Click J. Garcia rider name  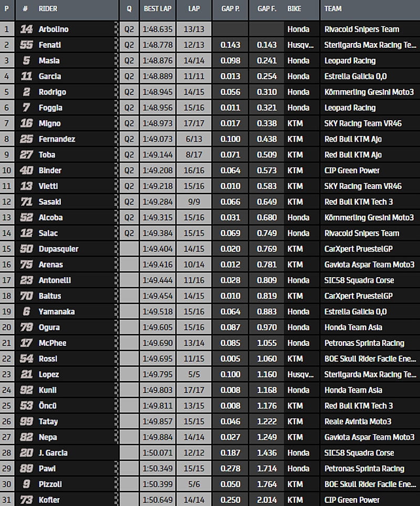(x=53, y=452)
